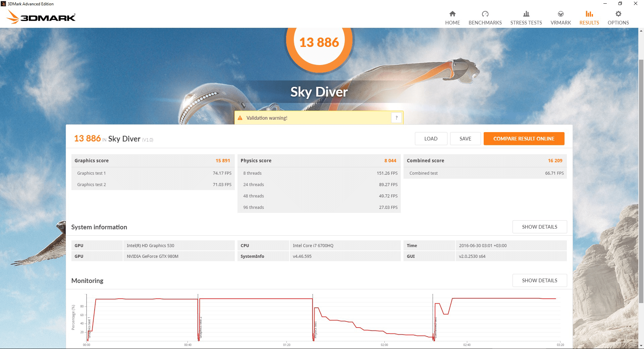Click the Combined score value 16 209
This screenshot has height=349, width=644.
coord(555,161)
